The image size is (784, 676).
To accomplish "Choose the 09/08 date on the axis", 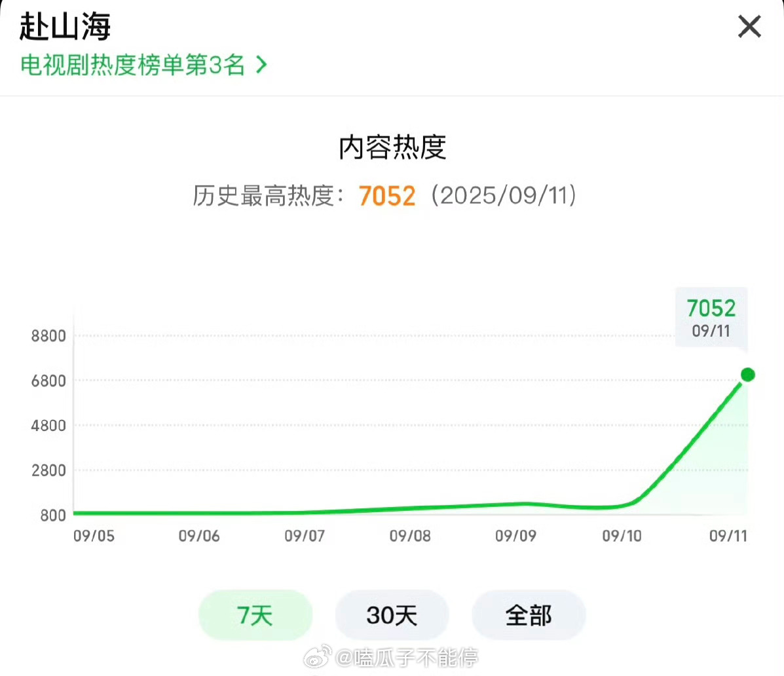I will [410, 536].
